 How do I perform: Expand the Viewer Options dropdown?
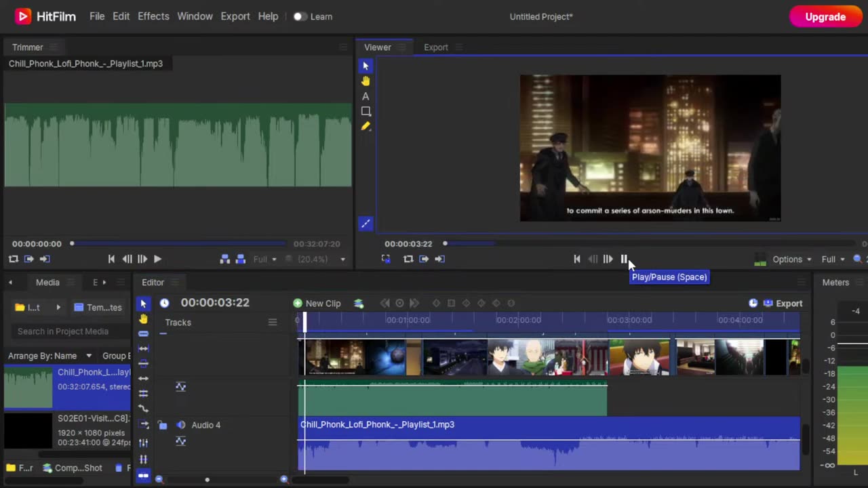point(791,259)
